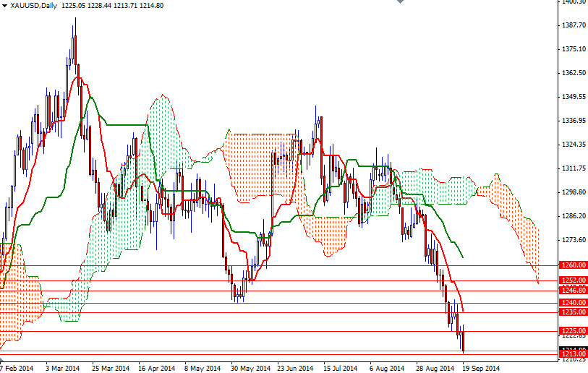Click the 6 Aug 2014 date label
This screenshot has height=373, width=588.
pos(387,368)
